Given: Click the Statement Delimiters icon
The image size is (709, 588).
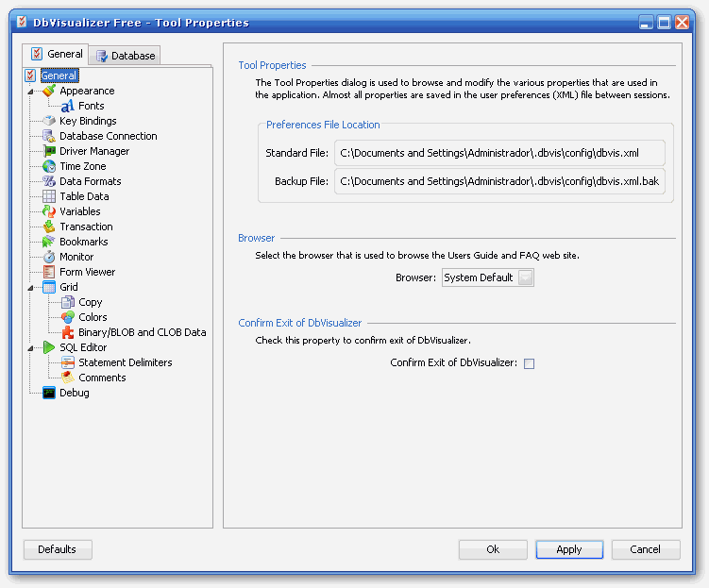Looking at the screenshot, I should (x=67, y=362).
